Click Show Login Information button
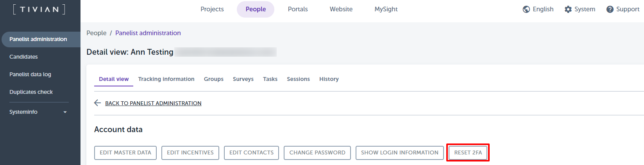The height and width of the screenshot is (165, 644). (x=400, y=152)
